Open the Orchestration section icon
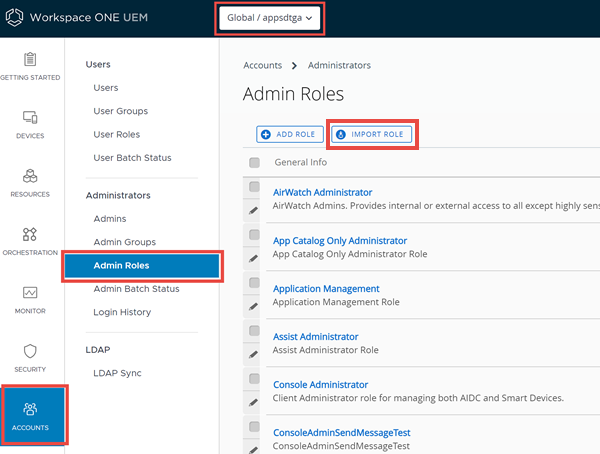Image resolution: width=600 pixels, height=454 pixels. [30, 234]
